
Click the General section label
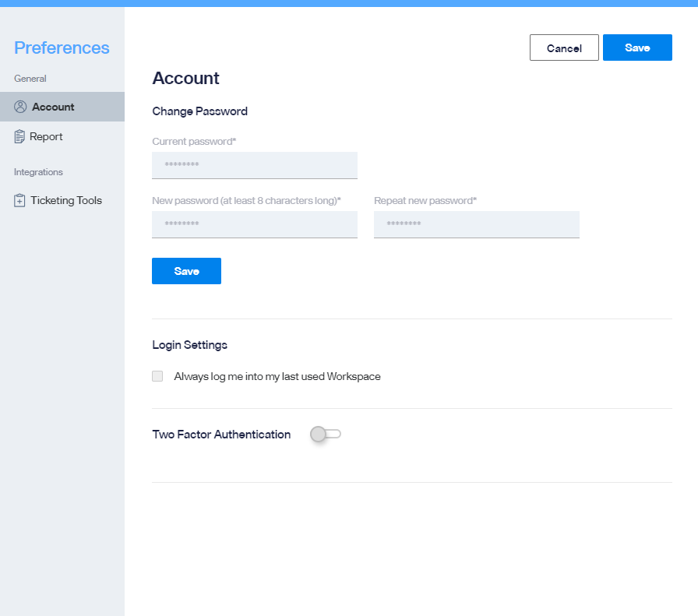click(30, 79)
